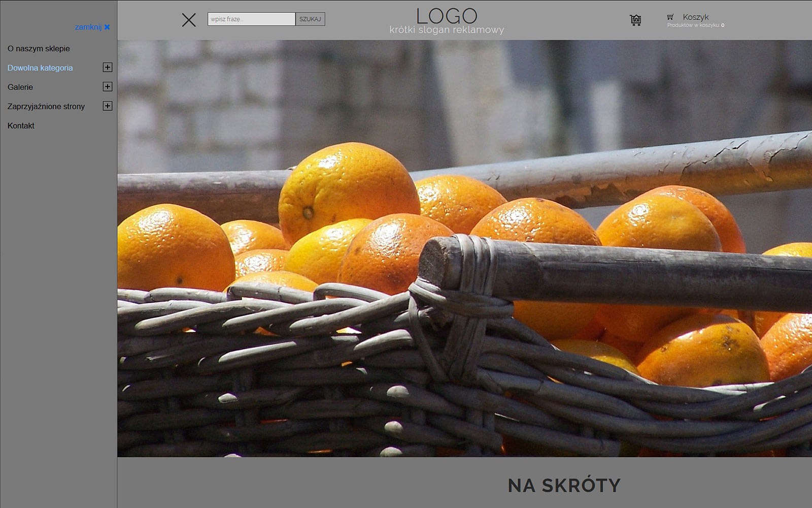Image resolution: width=812 pixels, height=508 pixels.
Task: Click the LOGO to go home
Action: 447,16
